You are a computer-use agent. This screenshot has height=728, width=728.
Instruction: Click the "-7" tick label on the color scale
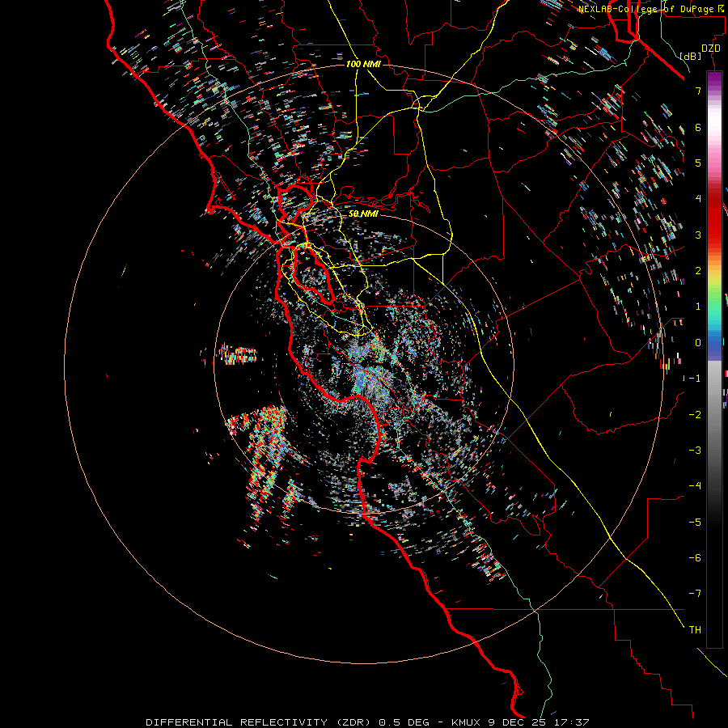[x=695, y=594]
